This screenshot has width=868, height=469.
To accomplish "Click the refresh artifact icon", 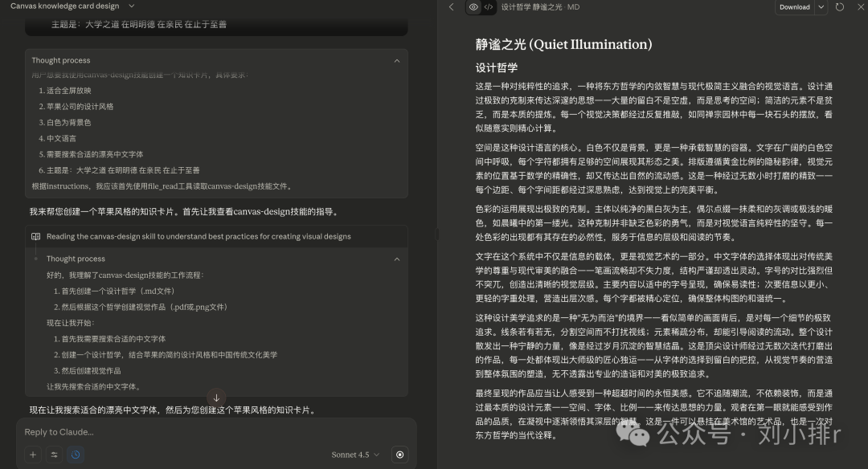I will [840, 7].
